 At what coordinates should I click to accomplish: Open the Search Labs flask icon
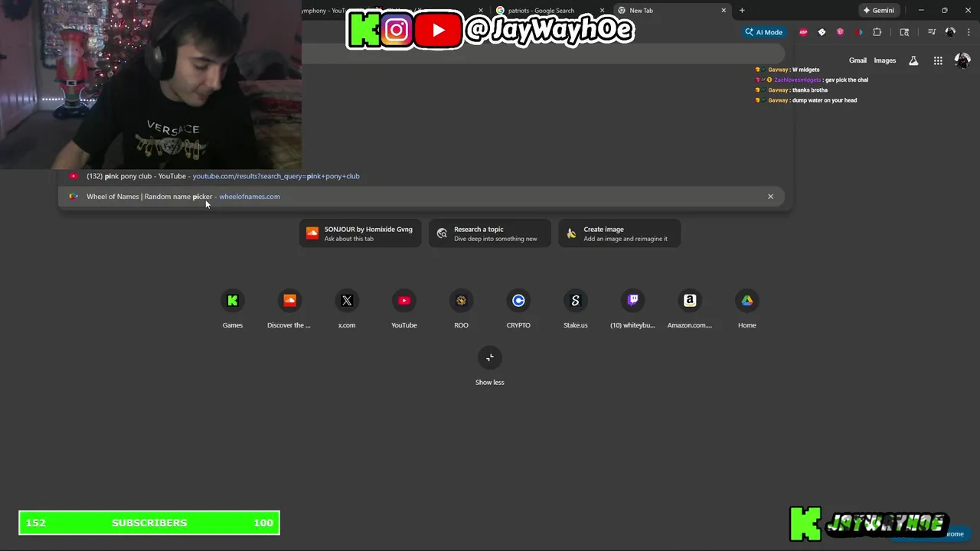click(x=913, y=60)
